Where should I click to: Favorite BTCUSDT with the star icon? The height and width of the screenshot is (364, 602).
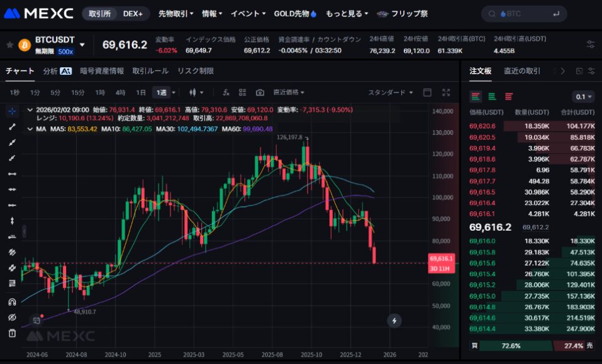pyautogui.click(x=9, y=45)
